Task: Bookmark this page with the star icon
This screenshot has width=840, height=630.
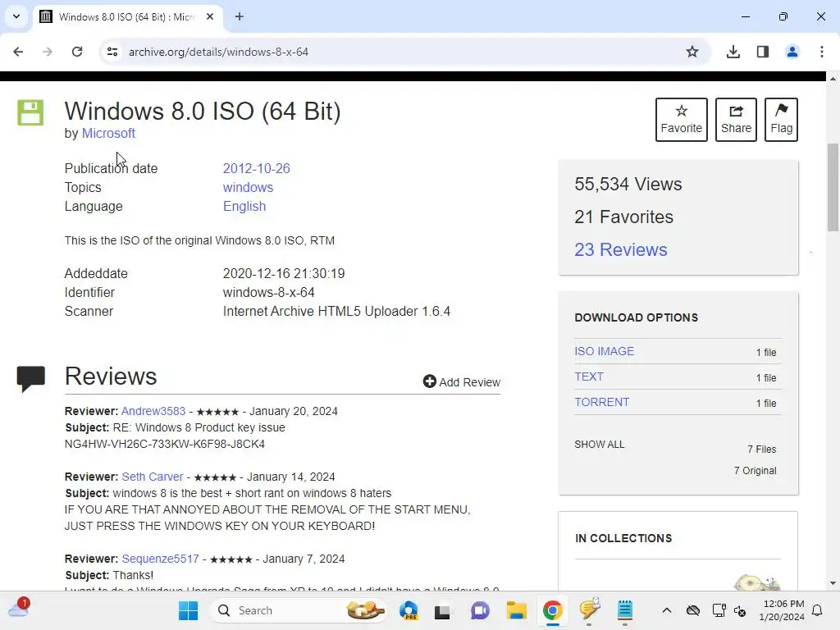Action: coord(692,52)
